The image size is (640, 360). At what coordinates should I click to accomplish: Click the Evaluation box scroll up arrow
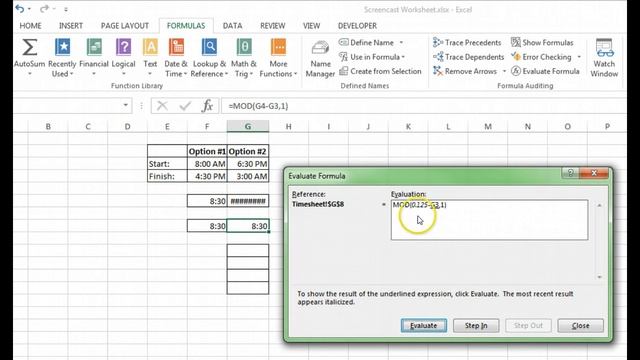[x=599, y=205]
